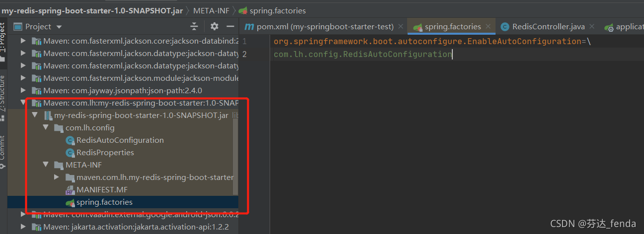Expand Maven jakarta.activation-api library node
The image size is (644, 234).
23,227
